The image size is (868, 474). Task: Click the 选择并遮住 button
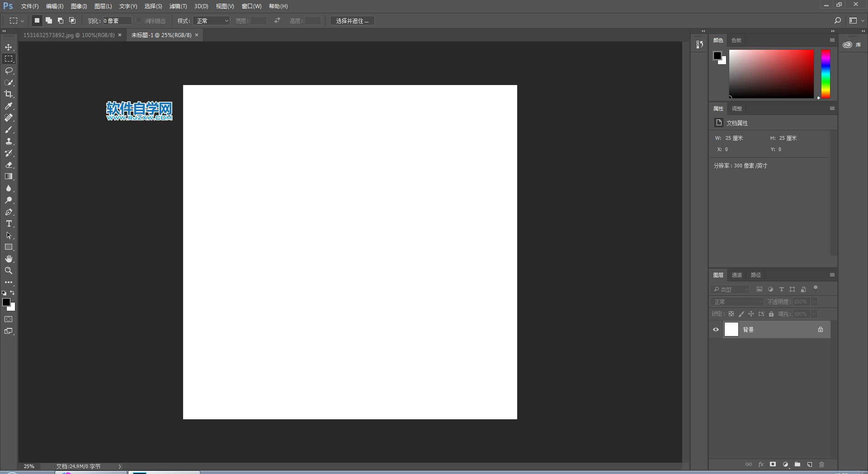pos(352,21)
